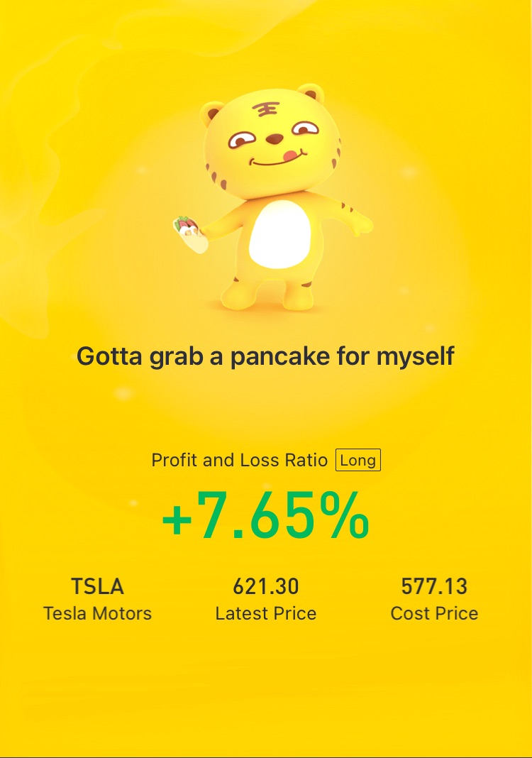532x758 pixels.
Task: Click the tiger mascot's white belly
Action: click(279, 234)
